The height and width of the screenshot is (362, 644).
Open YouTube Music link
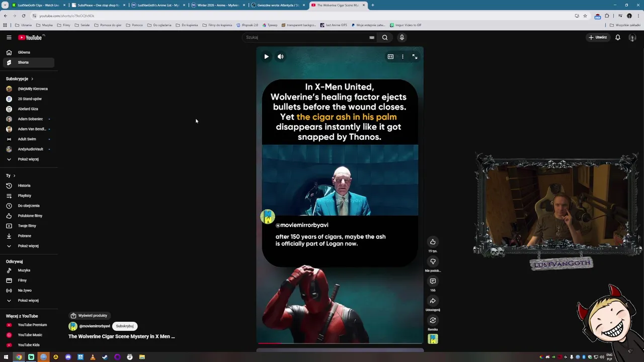(28, 335)
